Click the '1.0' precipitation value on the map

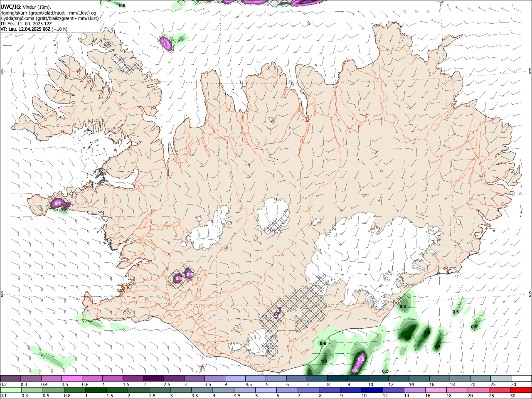324,362
